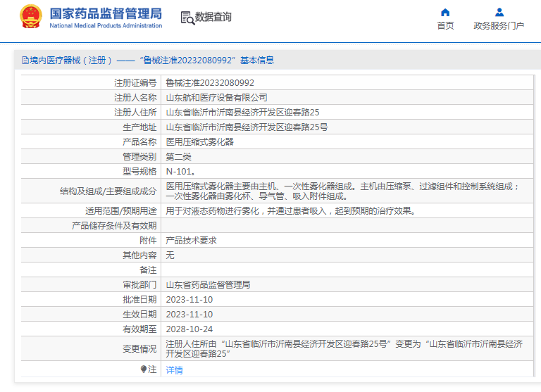Select product name 医用压缩式雾化器
The width and height of the screenshot is (541, 392).
200,142
